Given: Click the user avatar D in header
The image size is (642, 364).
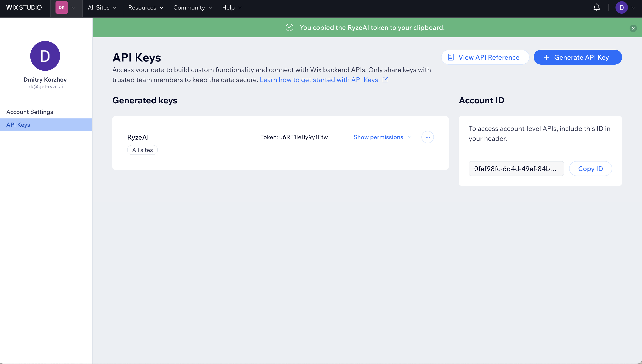Looking at the screenshot, I should coord(621,7).
